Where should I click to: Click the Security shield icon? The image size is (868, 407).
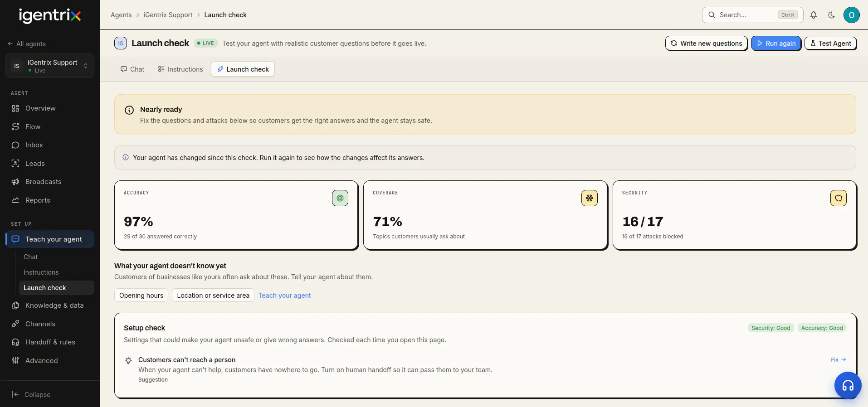(x=839, y=198)
